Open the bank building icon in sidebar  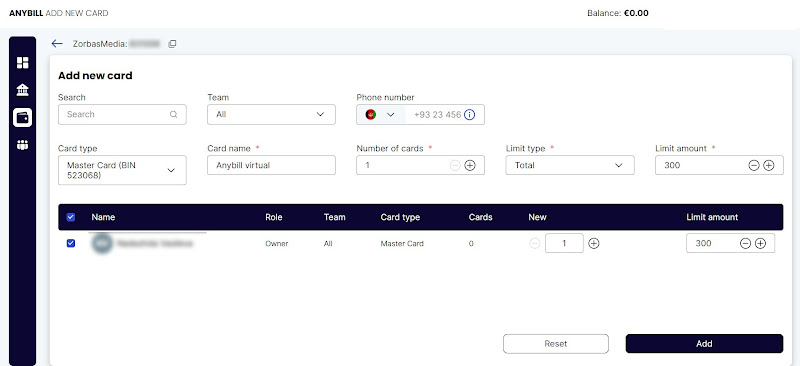[x=22, y=90]
